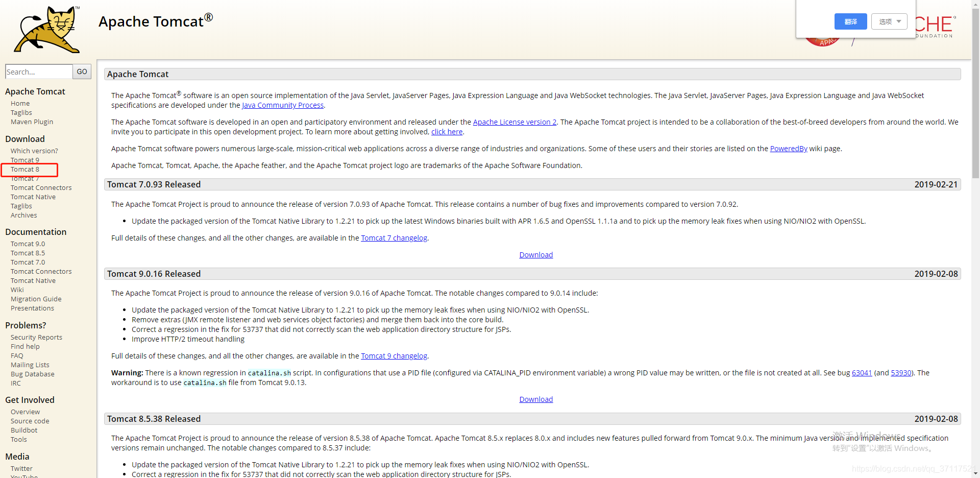Click the Tomcat cat logo
980x478 pixels.
pyautogui.click(x=47, y=29)
